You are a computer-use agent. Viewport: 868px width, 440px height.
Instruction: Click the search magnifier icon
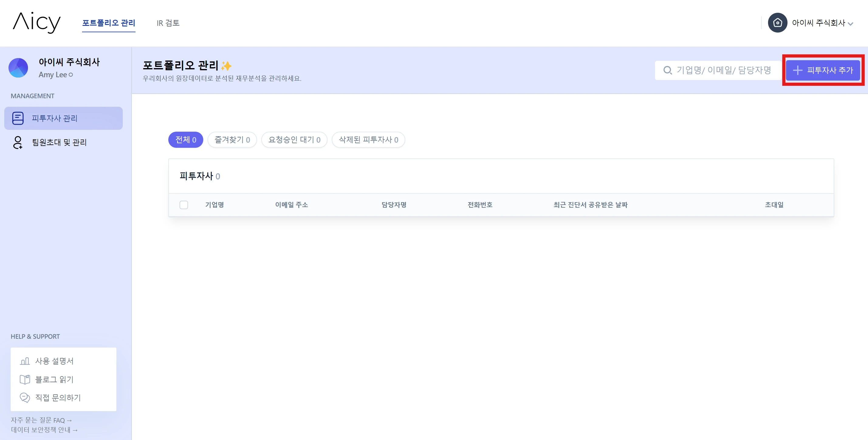pos(667,70)
